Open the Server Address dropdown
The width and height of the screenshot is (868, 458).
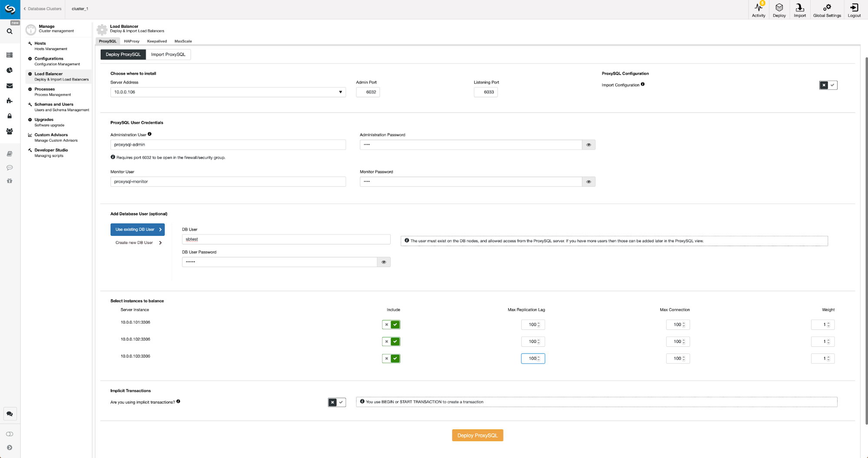coord(228,92)
